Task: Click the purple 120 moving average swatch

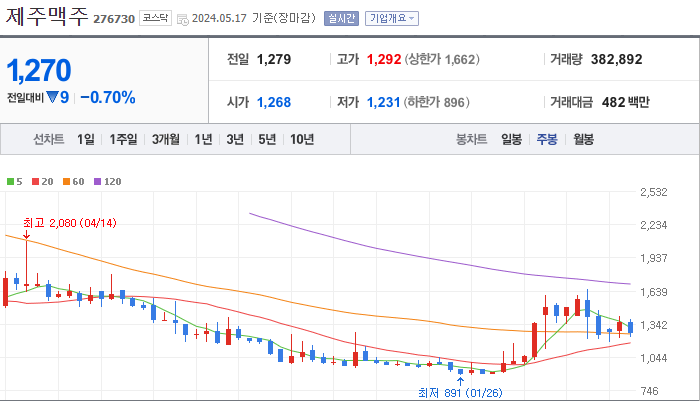Action: 98,181
